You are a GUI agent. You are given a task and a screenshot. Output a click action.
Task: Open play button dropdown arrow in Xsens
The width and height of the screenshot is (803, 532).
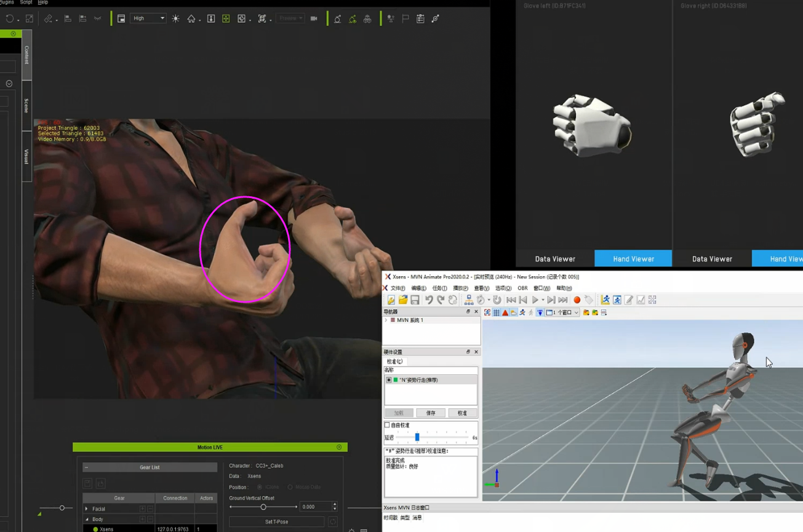coord(543,300)
